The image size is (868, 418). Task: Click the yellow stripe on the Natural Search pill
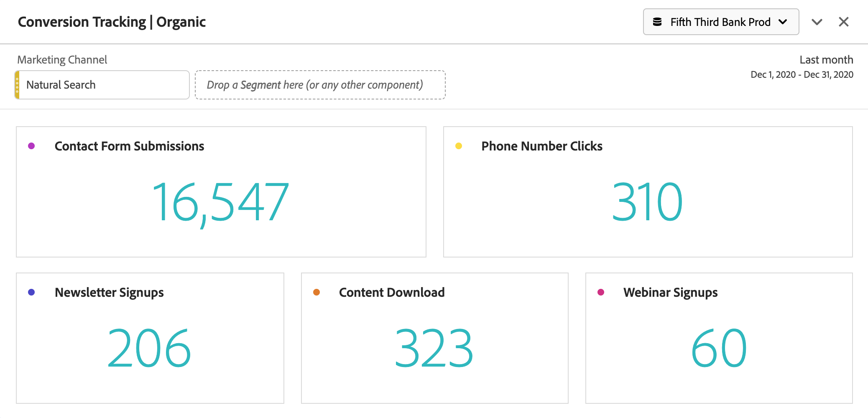pos(17,85)
